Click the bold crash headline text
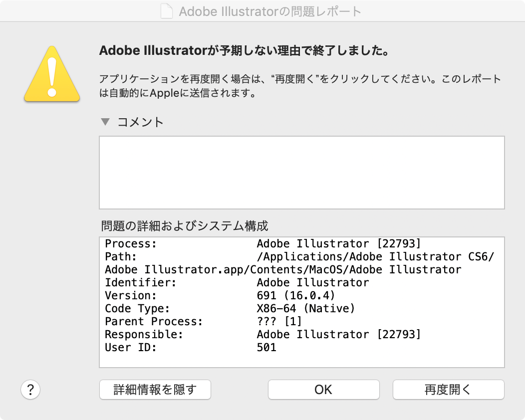 coord(245,50)
